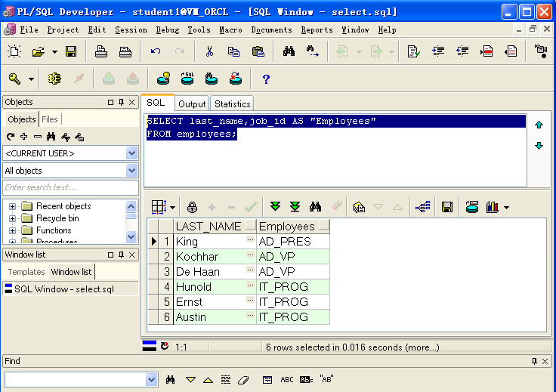Click the object browser scrollbar down arrow
This screenshot has width=556, height=392.
pyautogui.click(x=131, y=236)
